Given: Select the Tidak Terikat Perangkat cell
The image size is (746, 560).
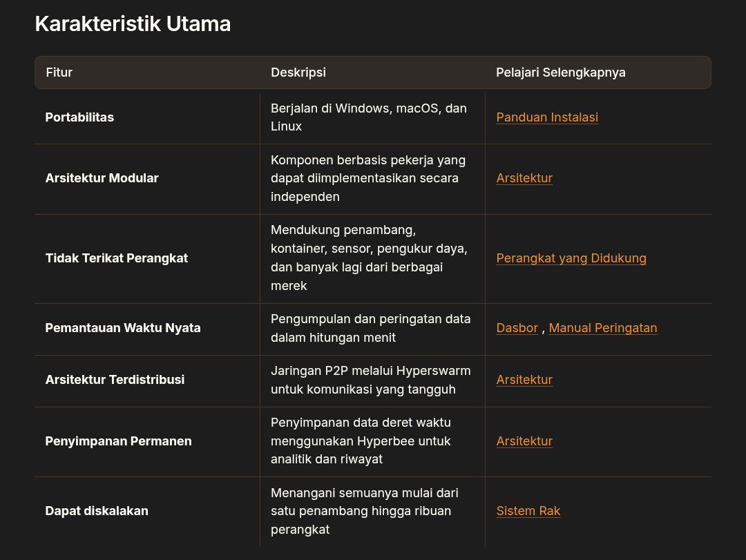Looking at the screenshot, I should tap(117, 258).
